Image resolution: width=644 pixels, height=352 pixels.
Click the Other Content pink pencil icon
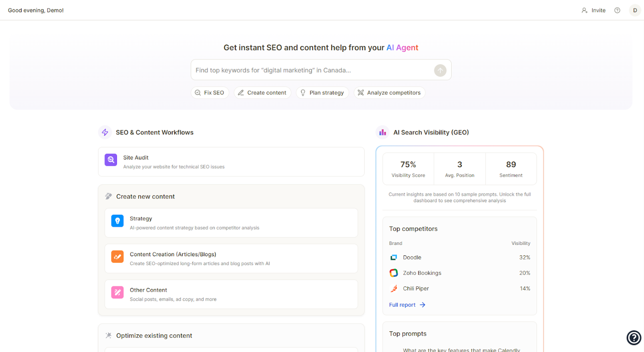click(x=117, y=292)
